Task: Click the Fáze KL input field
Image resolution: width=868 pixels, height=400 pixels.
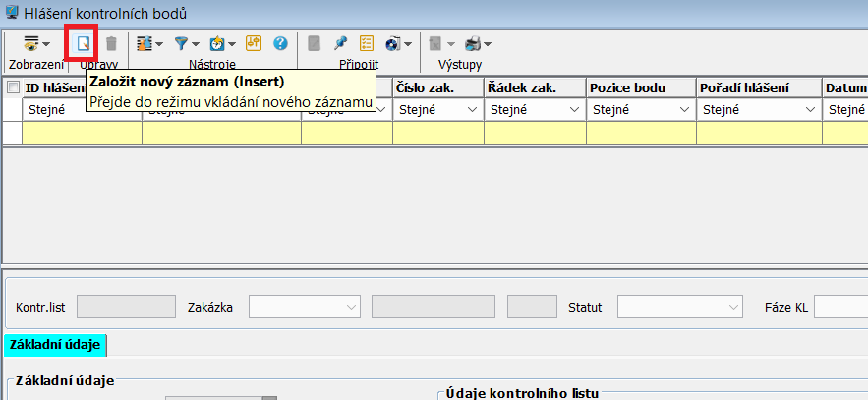Action: 839,307
